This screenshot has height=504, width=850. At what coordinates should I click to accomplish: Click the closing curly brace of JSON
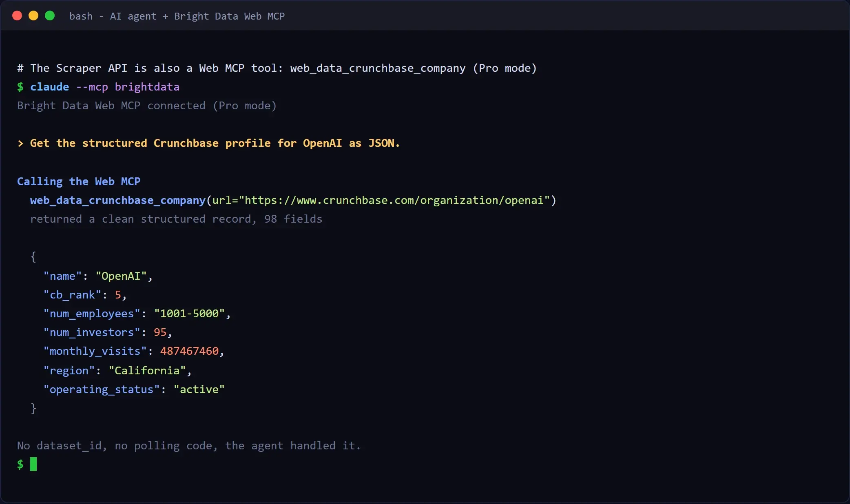(33, 408)
